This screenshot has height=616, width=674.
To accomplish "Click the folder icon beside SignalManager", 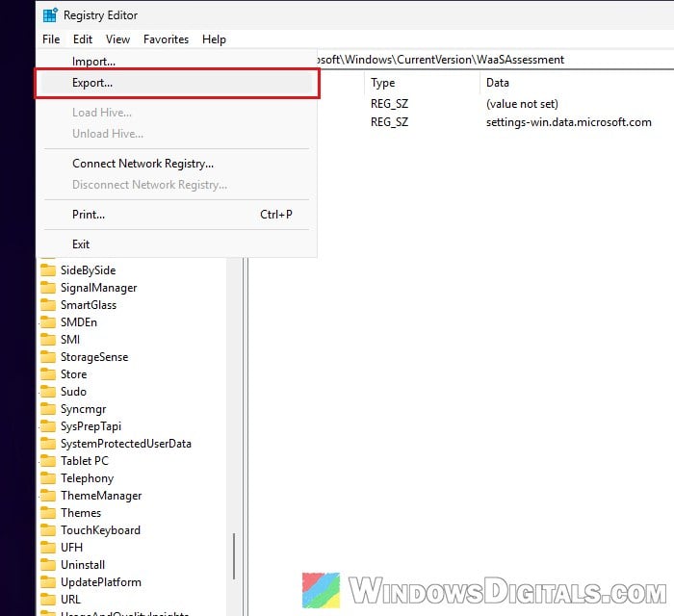I will coord(48,288).
